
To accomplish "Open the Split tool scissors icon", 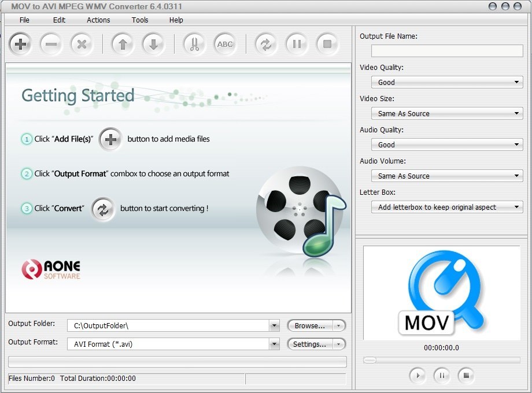I will pos(194,44).
